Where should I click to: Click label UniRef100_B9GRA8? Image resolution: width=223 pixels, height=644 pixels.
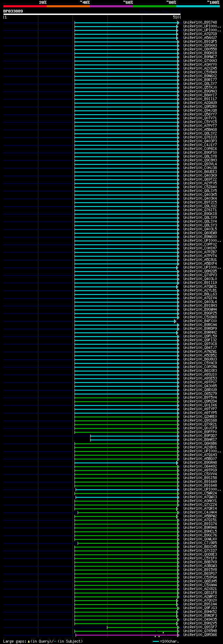coord(200,463)
